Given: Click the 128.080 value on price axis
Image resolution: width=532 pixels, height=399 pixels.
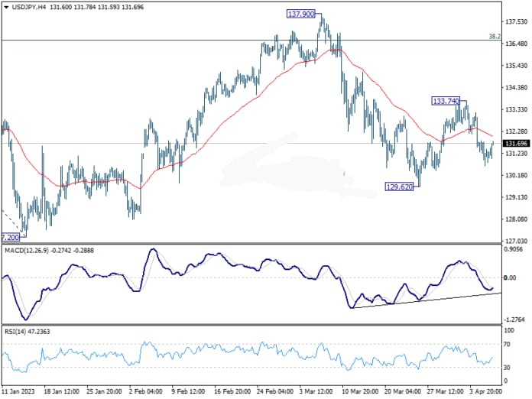Looking at the screenshot, I should coord(516,220).
